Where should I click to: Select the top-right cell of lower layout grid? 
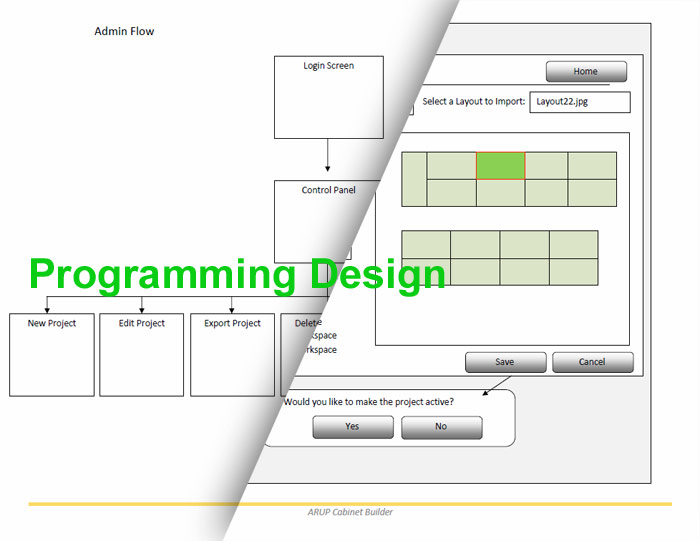point(573,245)
